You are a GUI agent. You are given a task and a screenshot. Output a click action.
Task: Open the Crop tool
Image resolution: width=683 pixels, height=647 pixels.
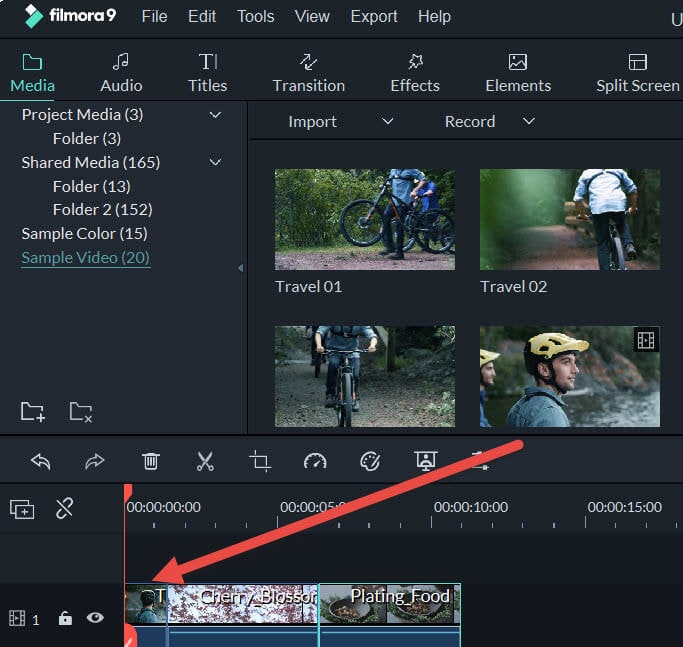260,461
